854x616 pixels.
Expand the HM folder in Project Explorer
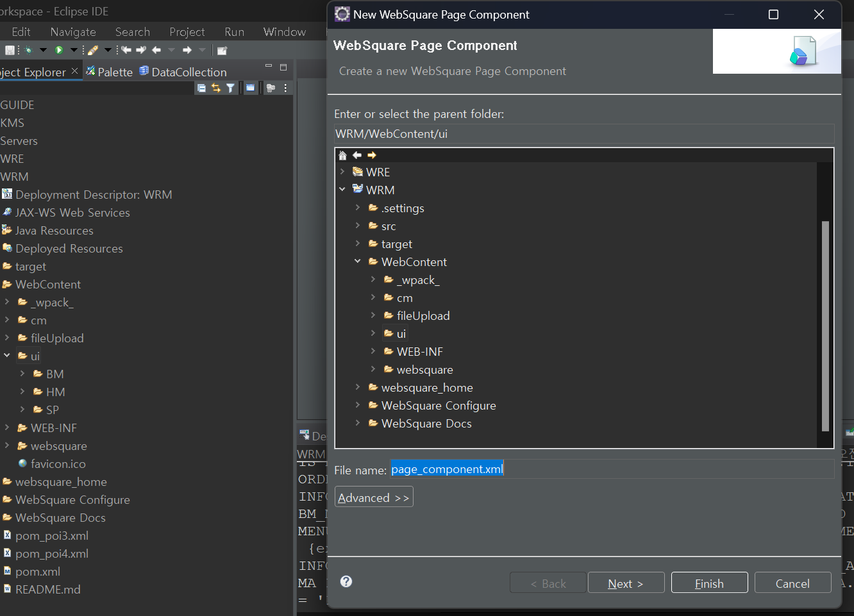tap(22, 392)
